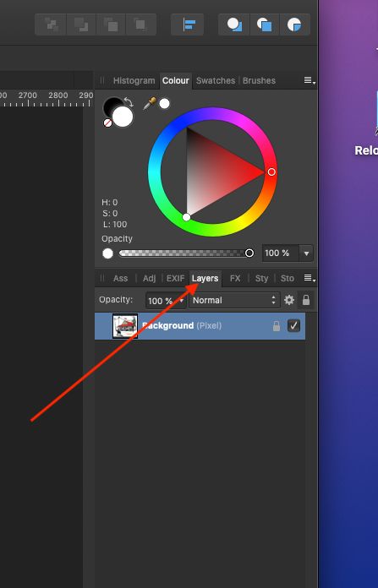This screenshot has height=588, width=378.
Task: Open the Alignment options button
Action: [188, 24]
